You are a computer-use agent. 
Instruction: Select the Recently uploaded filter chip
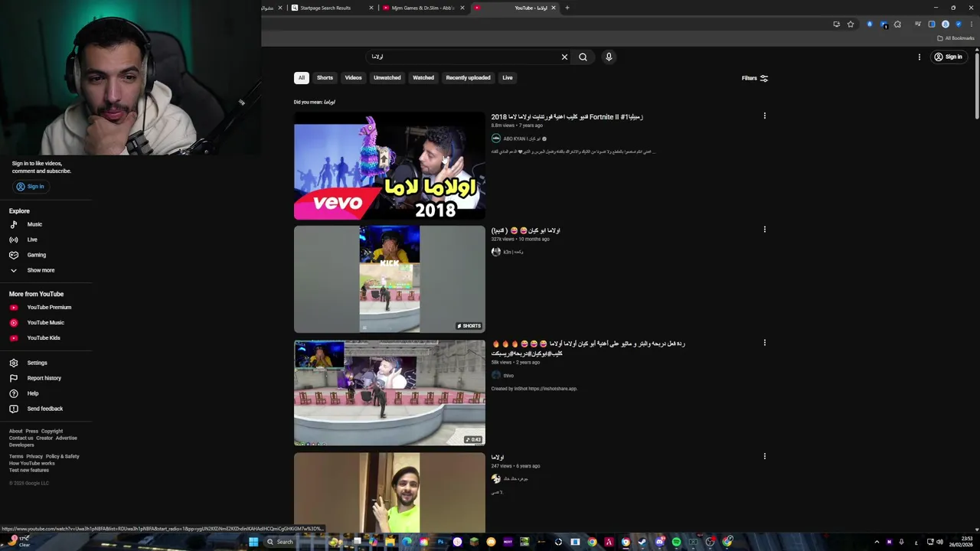pos(468,77)
